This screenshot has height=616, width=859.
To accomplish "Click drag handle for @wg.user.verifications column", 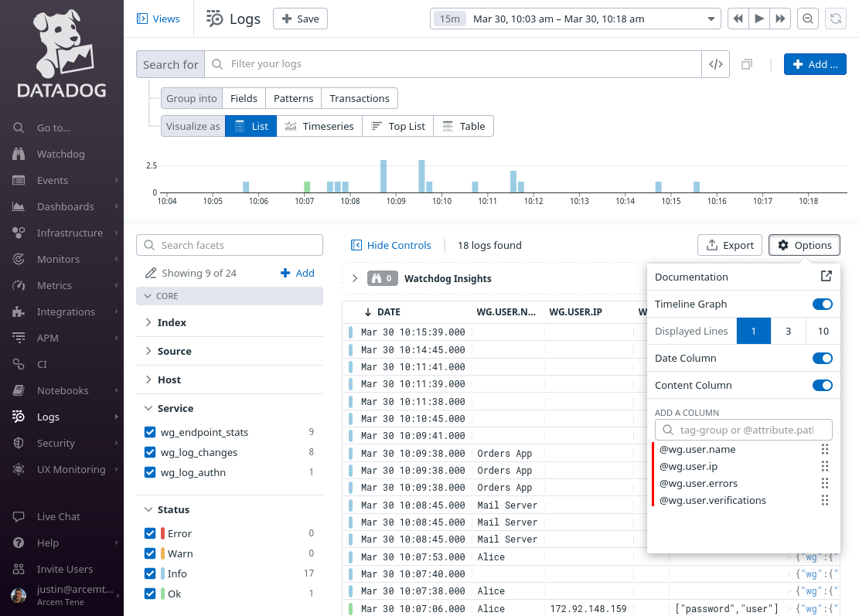I will (825, 501).
